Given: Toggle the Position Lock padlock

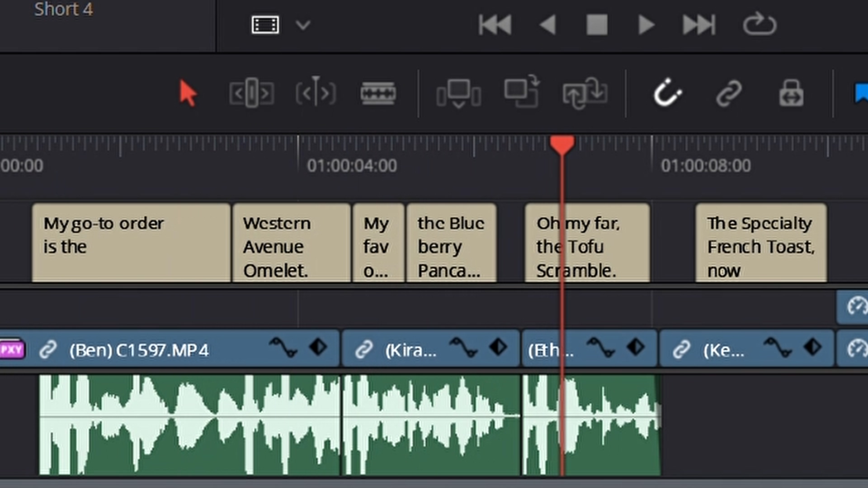Looking at the screenshot, I should pos(791,93).
